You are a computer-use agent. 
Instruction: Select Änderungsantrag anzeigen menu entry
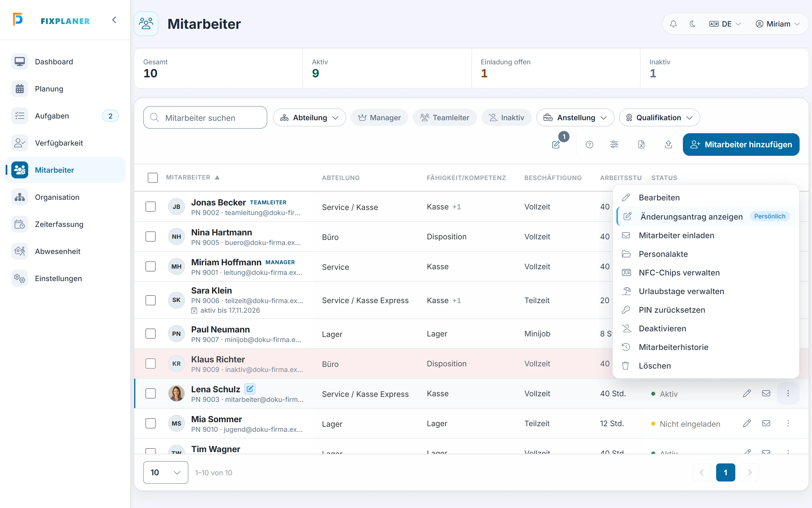[x=706, y=216]
